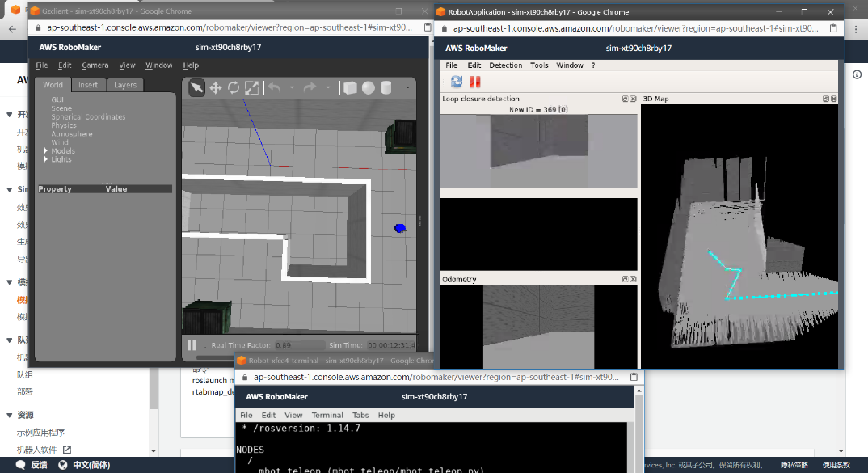The height and width of the screenshot is (473, 868).
Task: Insert a box shape into the scene
Action: tap(350, 88)
